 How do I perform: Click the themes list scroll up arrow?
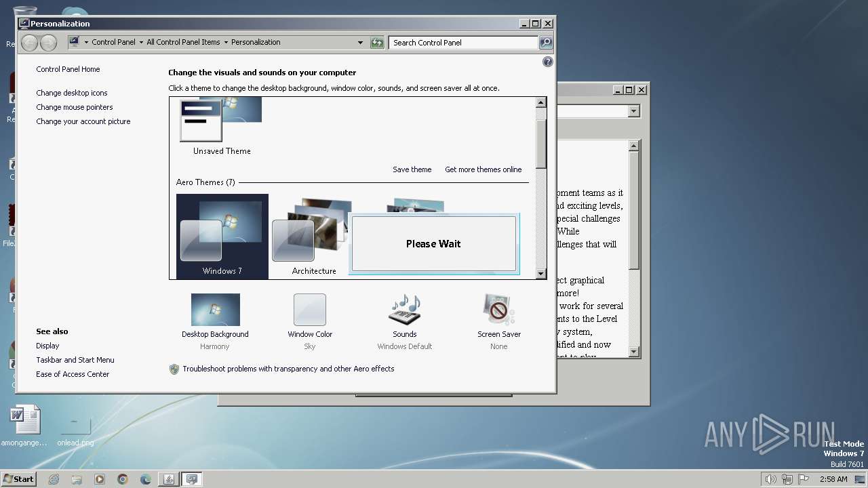(x=541, y=103)
